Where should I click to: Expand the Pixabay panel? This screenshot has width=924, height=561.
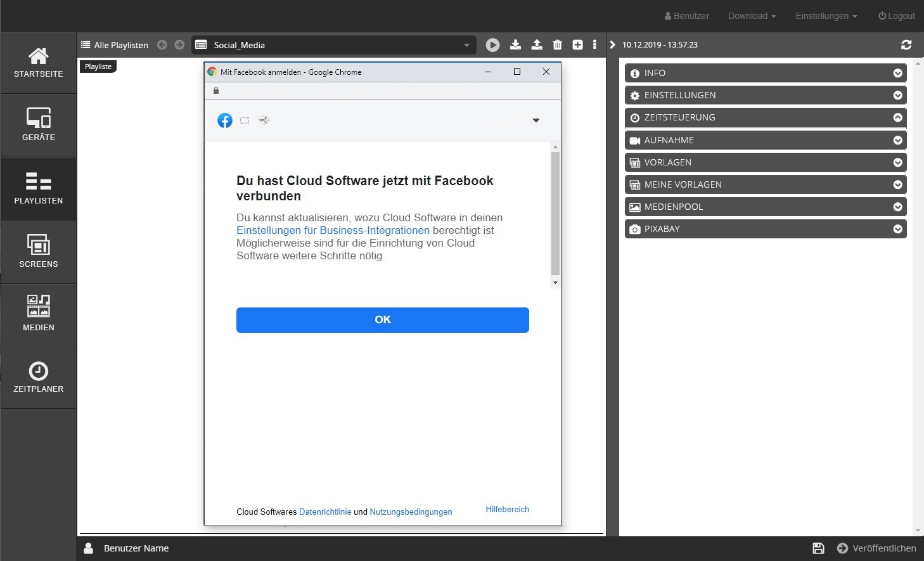[x=765, y=229]
